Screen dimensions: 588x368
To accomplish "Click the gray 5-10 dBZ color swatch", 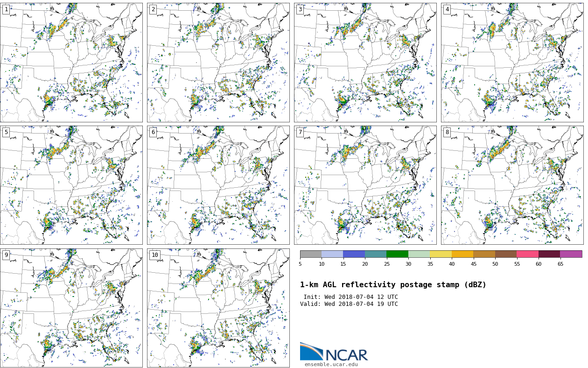I will [x=311, y=254].
